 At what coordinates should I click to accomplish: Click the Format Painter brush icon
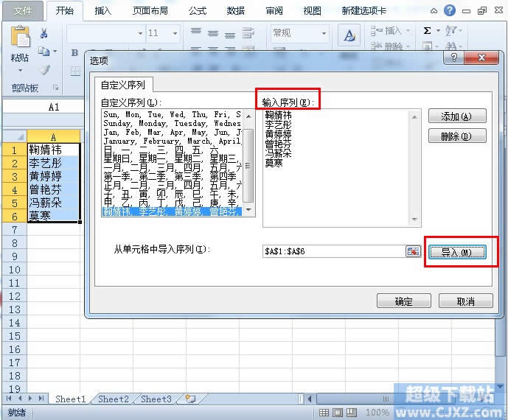coord(45,70)
